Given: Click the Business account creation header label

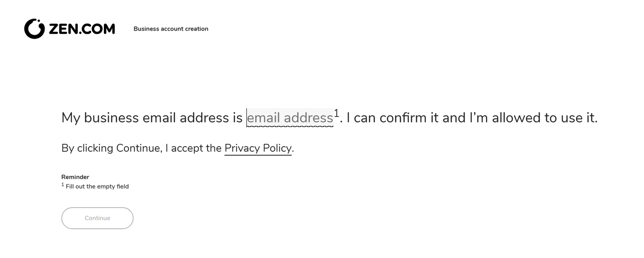Looking at the screenshot, I should click(x=171, y=29).
